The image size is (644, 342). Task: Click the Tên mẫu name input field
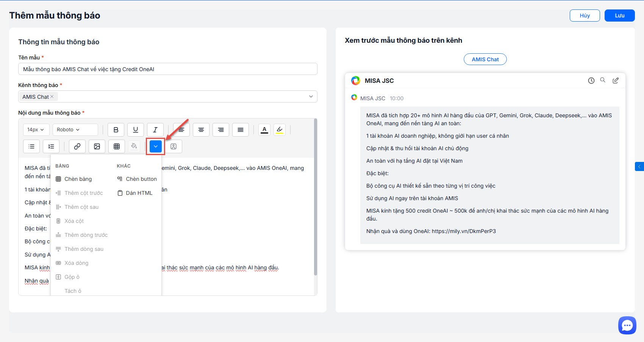(168, 69)
